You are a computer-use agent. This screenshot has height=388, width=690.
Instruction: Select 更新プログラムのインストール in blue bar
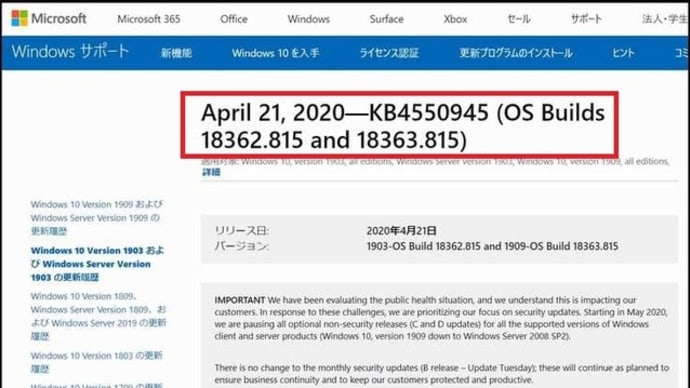coord(516,53)
